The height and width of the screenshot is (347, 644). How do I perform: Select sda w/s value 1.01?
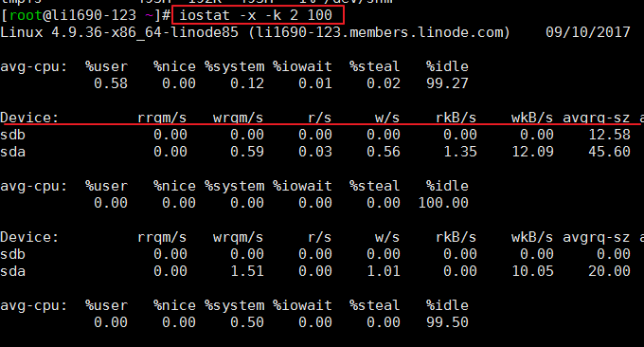pyautogui.click(x=384, y=271)
